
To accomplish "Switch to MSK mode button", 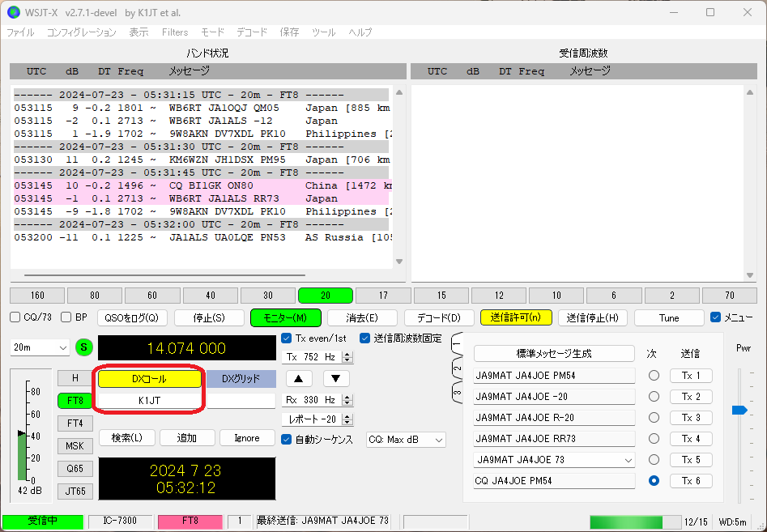I will pos(75,446).
